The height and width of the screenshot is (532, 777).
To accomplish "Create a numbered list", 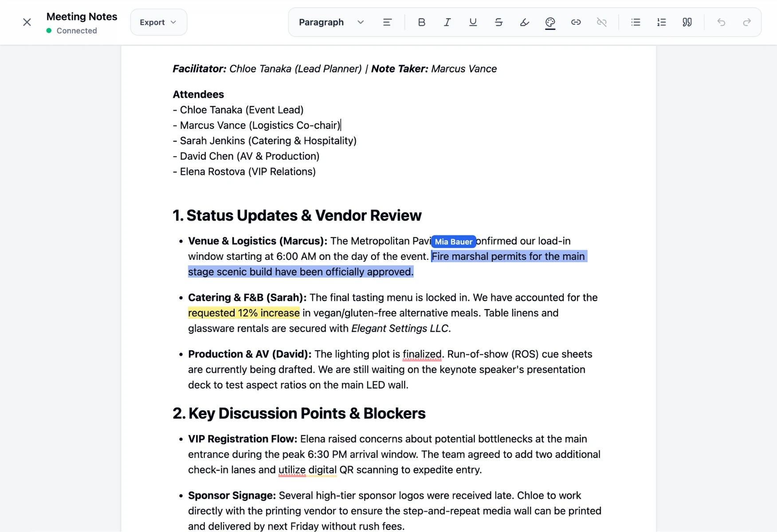I will coord(661,22).
